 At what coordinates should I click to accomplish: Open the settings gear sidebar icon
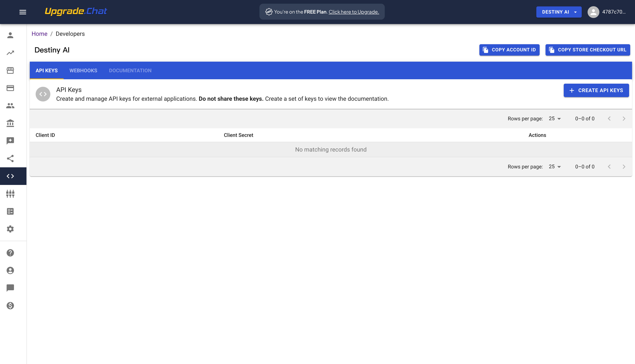point(10,229)
